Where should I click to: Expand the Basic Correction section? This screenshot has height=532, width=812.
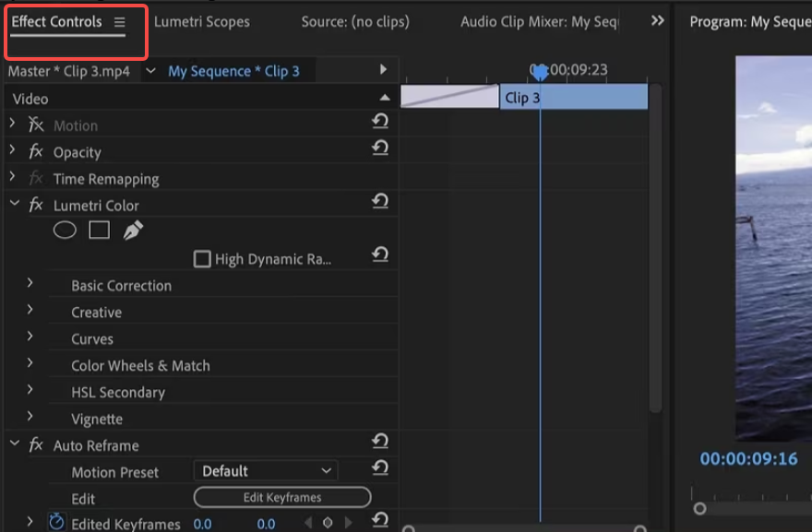pos(30,285)
